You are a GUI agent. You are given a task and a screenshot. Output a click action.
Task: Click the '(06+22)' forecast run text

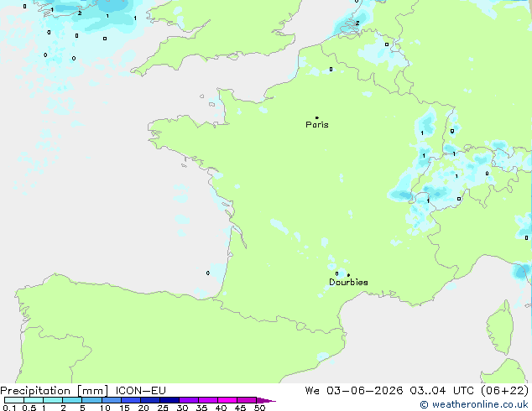[505, 391]
